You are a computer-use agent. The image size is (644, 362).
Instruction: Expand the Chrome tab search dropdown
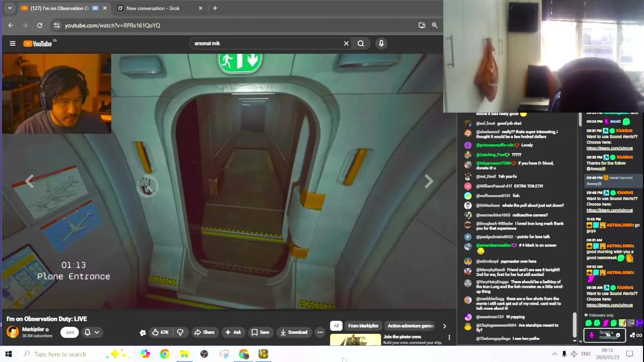tap(9, 8)
